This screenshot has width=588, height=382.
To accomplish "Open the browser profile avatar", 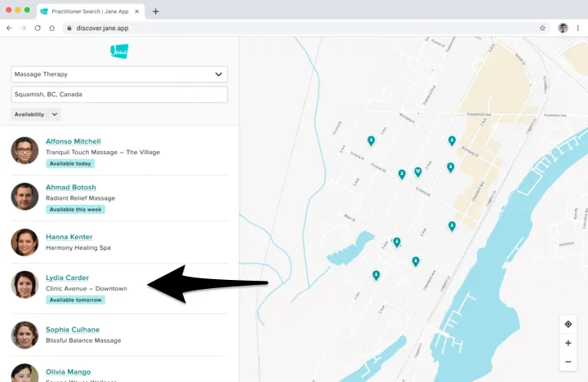I will point(563,28).
